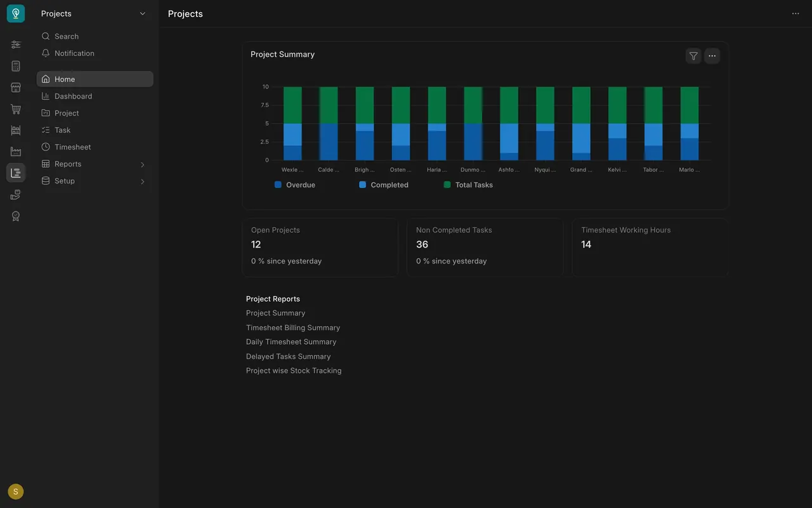Open the sliders settings icon in the rail

click(16, 44)
